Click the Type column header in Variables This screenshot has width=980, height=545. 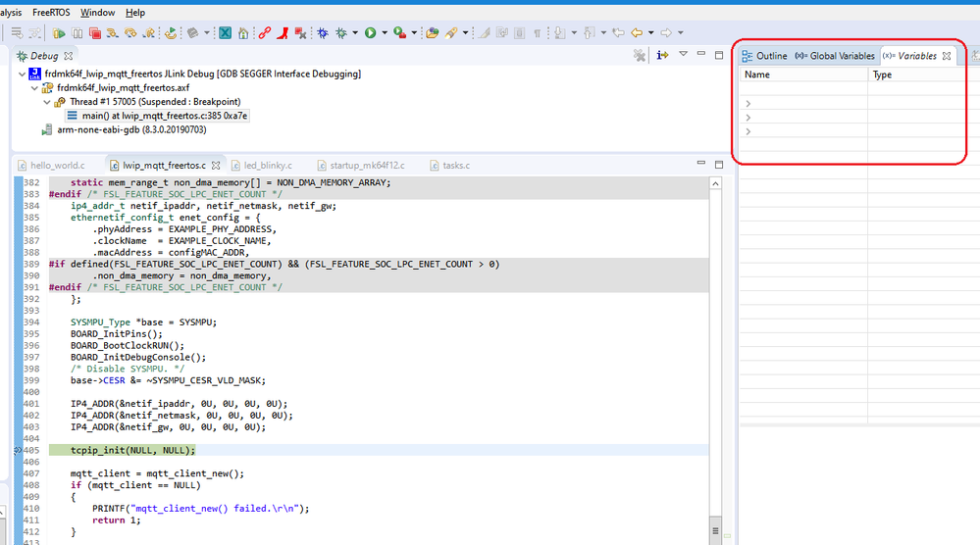click(x=924, y=74)
